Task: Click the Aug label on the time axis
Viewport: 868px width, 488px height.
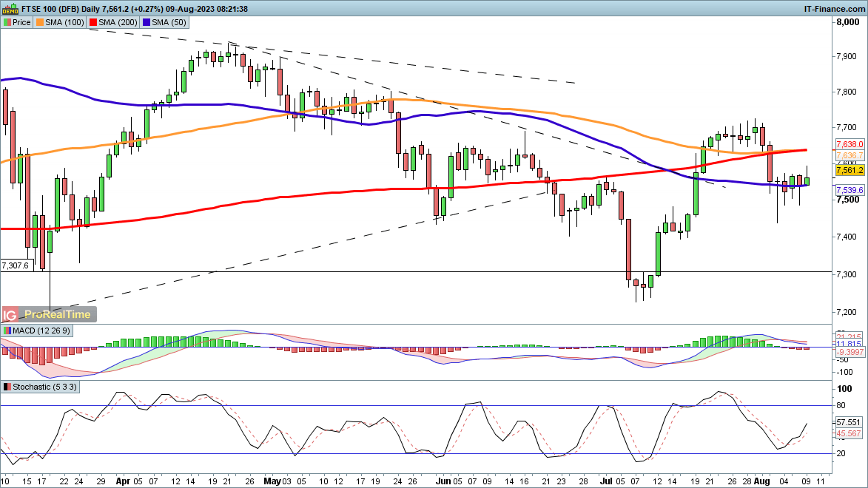Action: [766, 480]
